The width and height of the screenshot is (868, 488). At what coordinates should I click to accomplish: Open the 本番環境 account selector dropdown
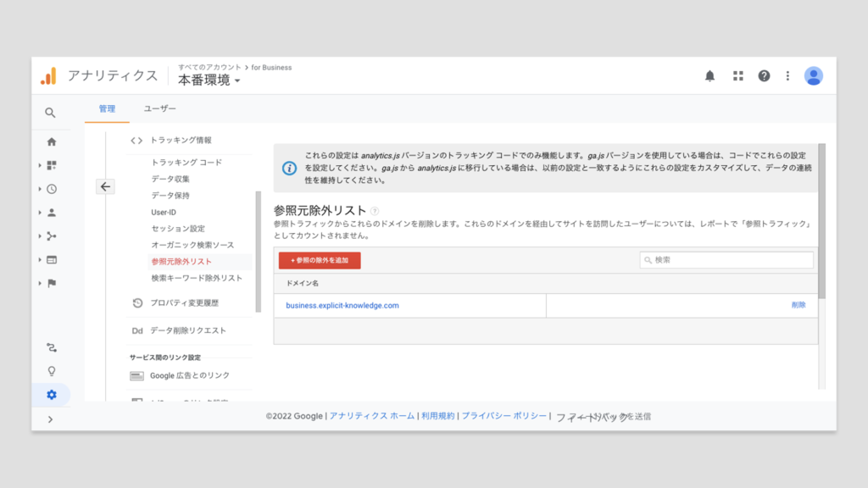pyautogui.click(x=209, y=80)
